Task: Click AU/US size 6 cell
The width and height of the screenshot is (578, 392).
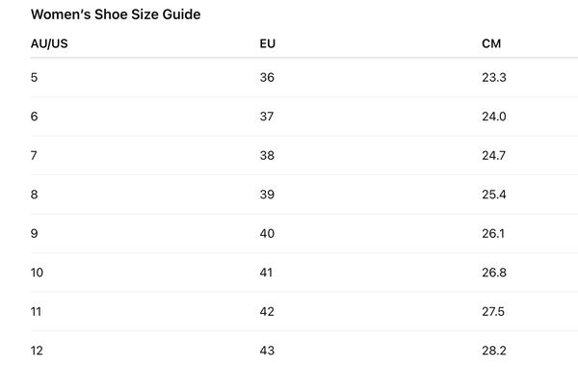Action: pyautogui.click(x=34, y=117)
